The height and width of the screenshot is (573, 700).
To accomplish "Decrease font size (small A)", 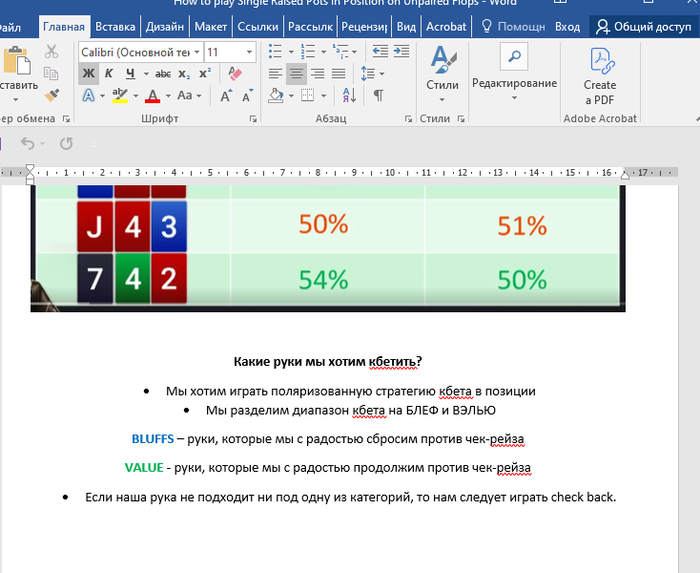I will click(247, 96).
